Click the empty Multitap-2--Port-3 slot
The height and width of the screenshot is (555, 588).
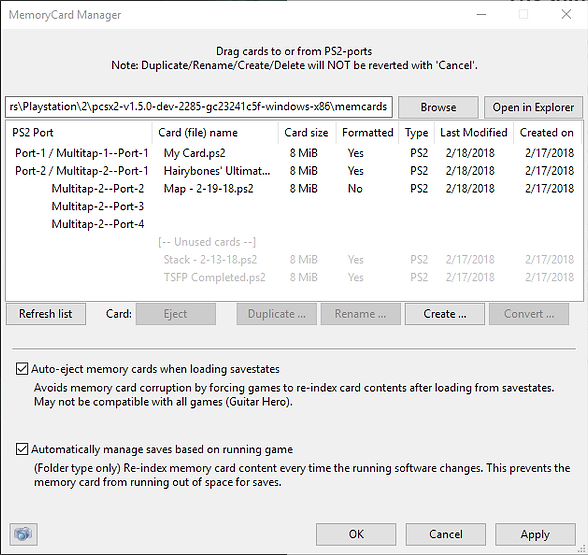click(x=98, y=206)
